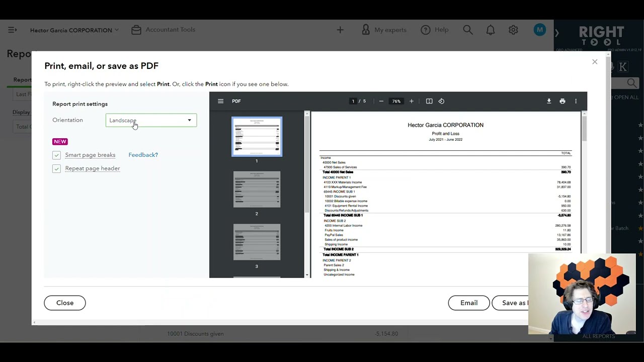Collapse the Right Tool side panel arrow

(556, 33)
